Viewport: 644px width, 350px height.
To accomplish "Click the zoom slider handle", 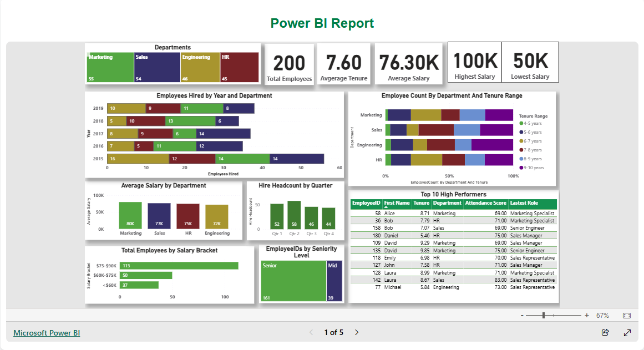I will [x=544, y=316].
